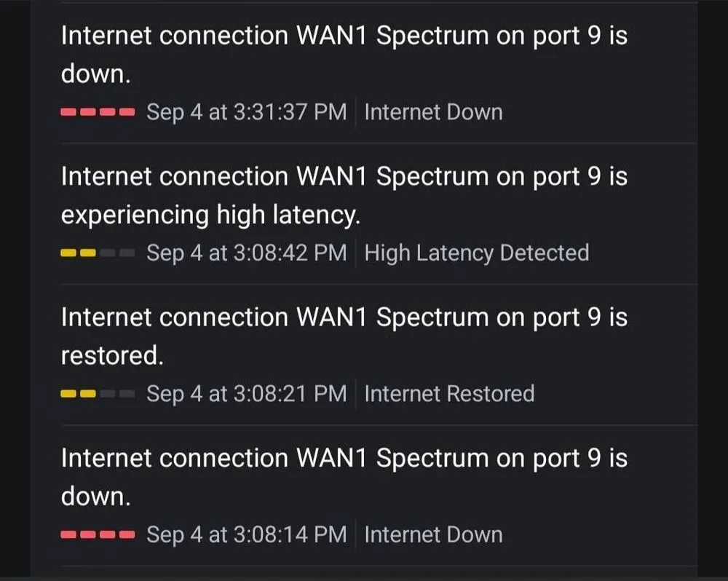The height and width of the screenshot is (581, 728).
Task: Open the 3:31:37 PM internet down message
Action: 344,55
